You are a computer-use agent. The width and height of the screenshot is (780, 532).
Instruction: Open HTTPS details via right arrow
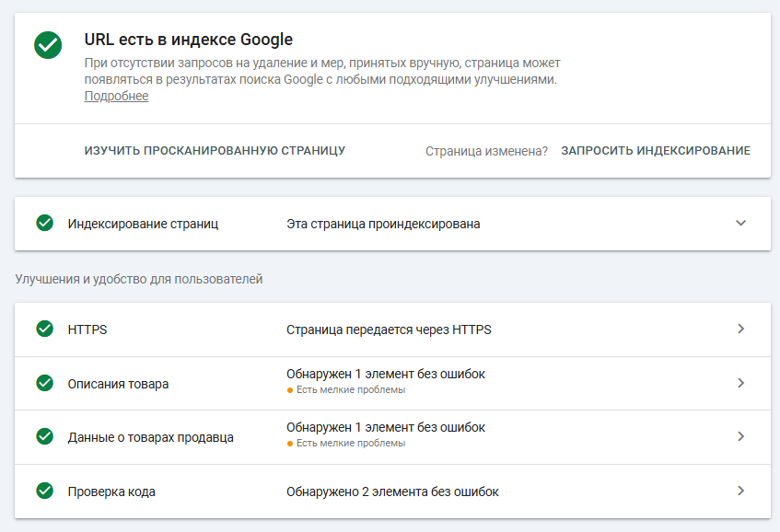coord(740,329)
